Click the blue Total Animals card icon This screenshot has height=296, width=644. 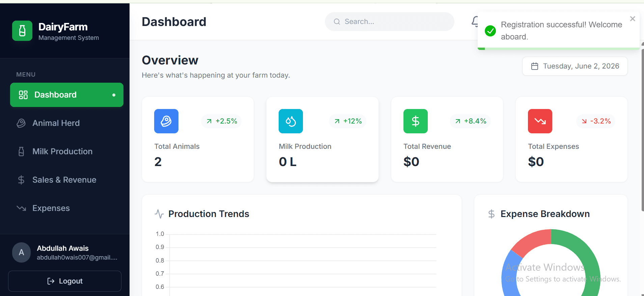coord(166,121)
